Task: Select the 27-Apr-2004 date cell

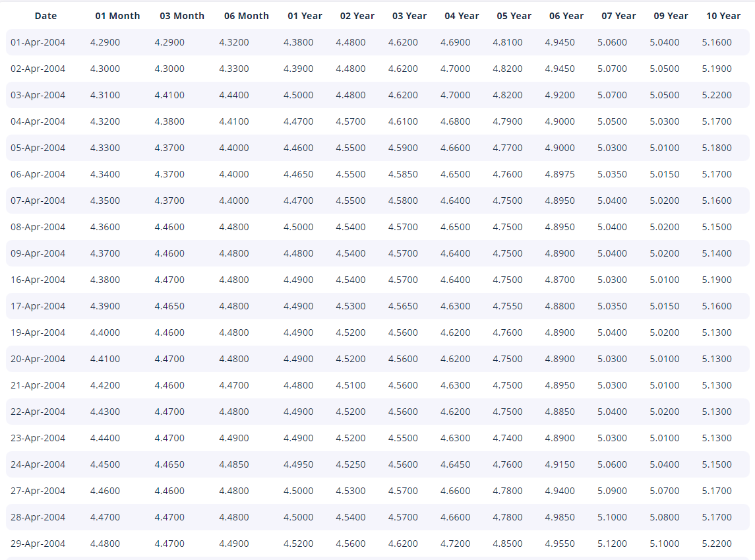Action: (x=38, y=491)
